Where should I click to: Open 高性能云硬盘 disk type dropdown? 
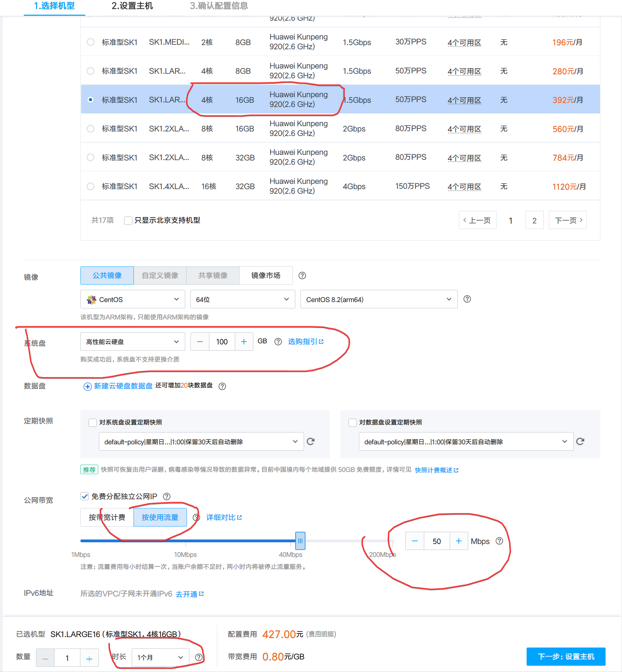[x=133, y=342]
